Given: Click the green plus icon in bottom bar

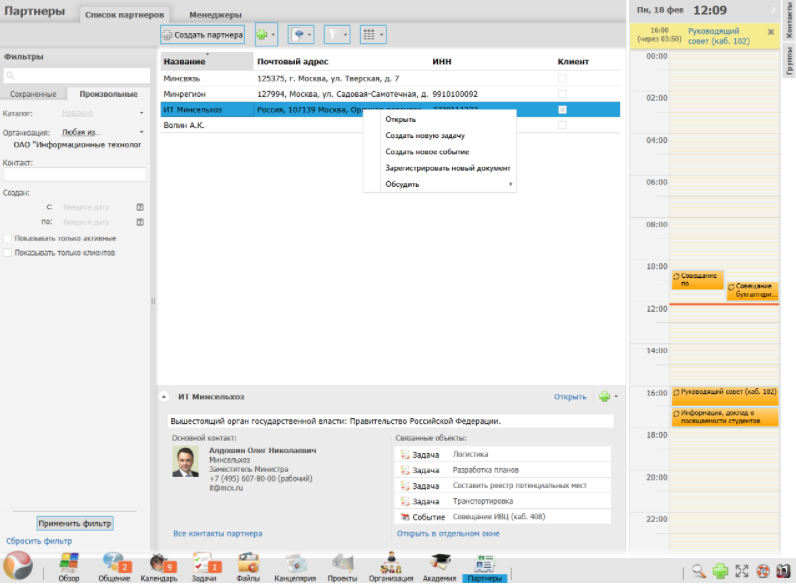Looking at the screenshot, I should (x=720, y=571).
